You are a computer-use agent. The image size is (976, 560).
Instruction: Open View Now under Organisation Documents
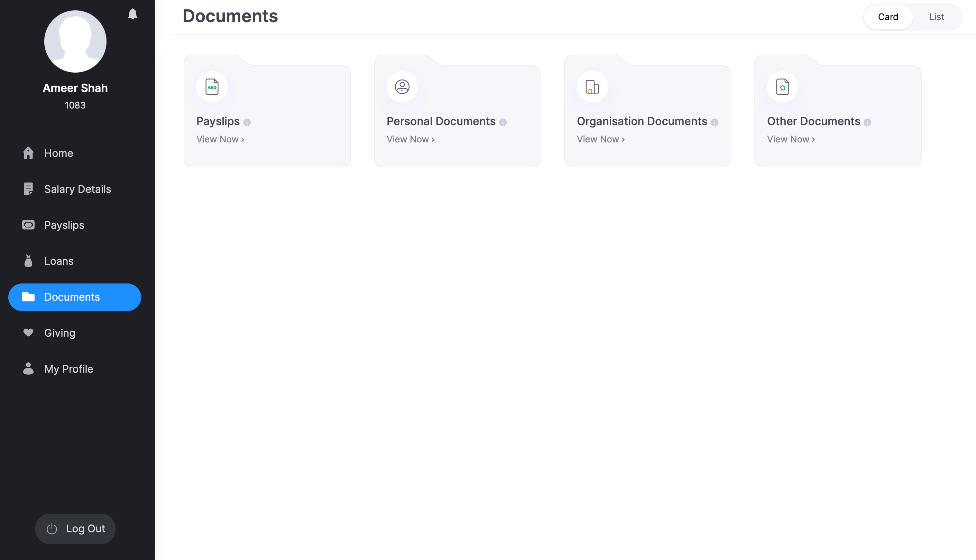[600, 139]
